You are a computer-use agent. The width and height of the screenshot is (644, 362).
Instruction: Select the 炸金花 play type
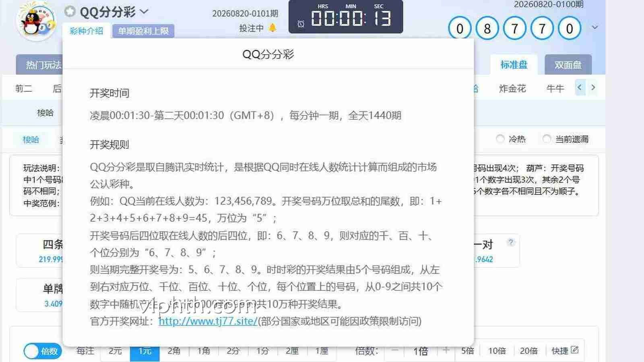[512, 88]
